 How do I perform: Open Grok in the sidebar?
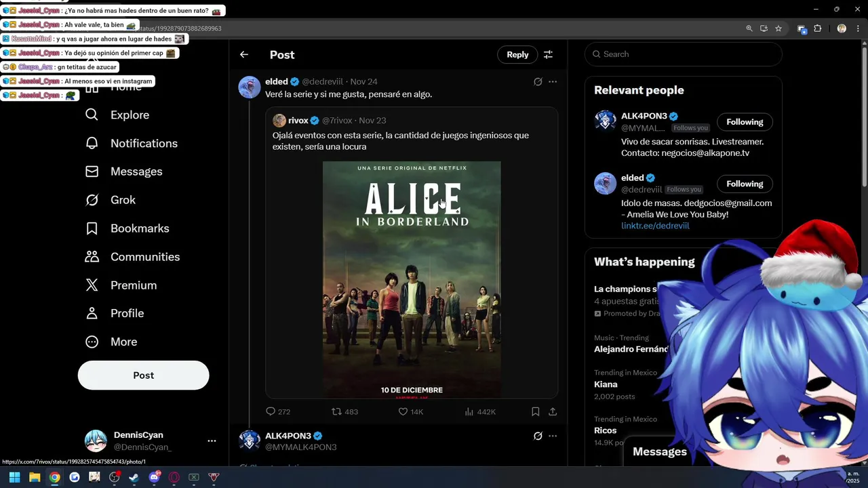coord(110,200)
